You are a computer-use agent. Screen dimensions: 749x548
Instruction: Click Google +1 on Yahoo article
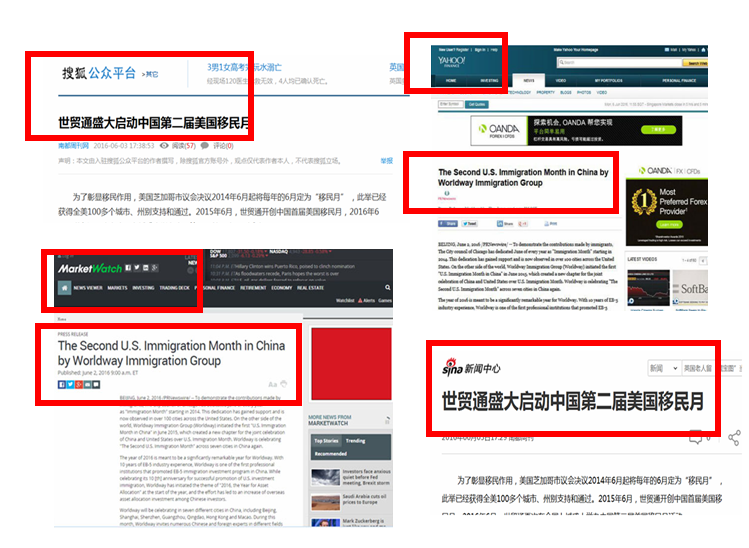(523, 224)
